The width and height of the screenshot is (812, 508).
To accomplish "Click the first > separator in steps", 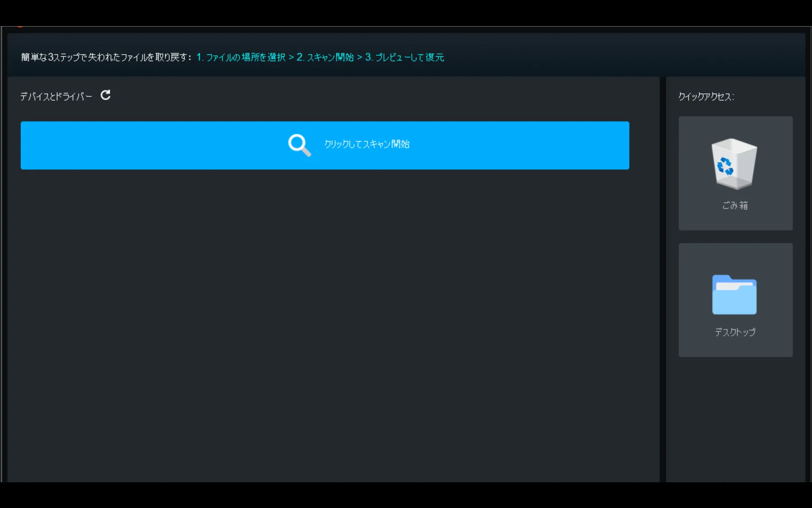I will click(x=291, y=57).
